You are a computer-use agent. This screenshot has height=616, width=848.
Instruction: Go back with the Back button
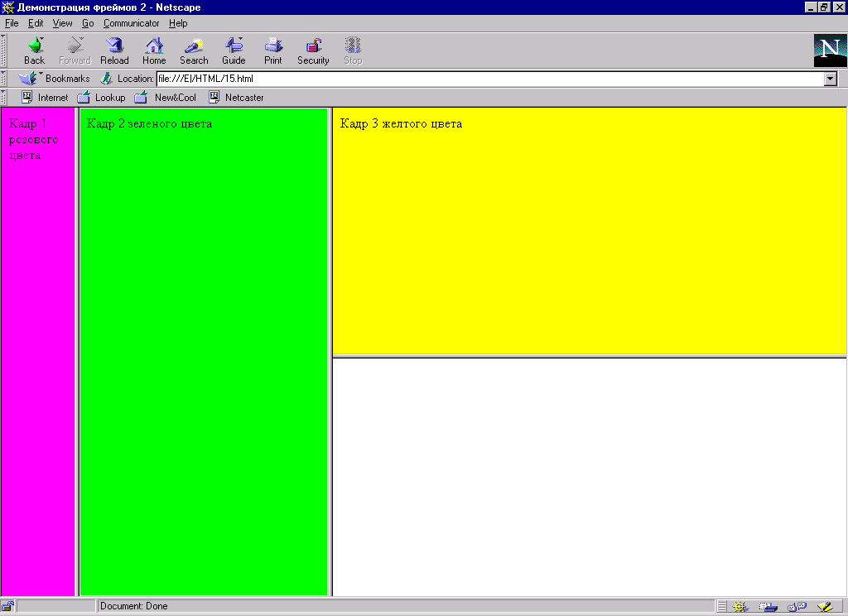tap(34, 51)
